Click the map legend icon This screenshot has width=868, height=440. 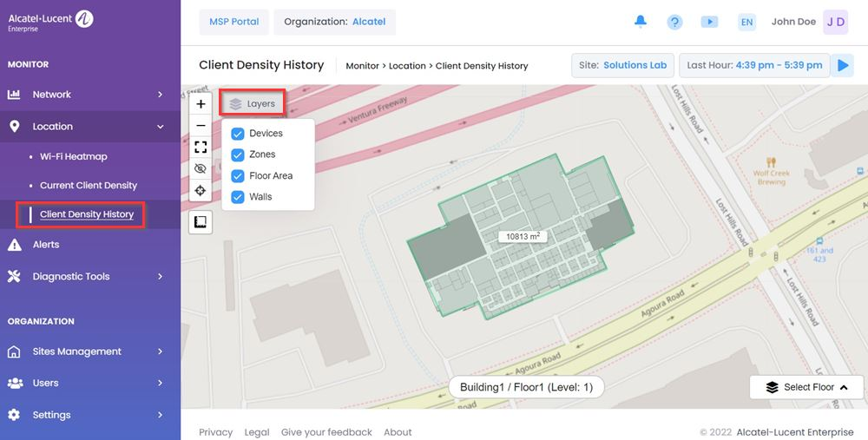click(x=201, y=222)
